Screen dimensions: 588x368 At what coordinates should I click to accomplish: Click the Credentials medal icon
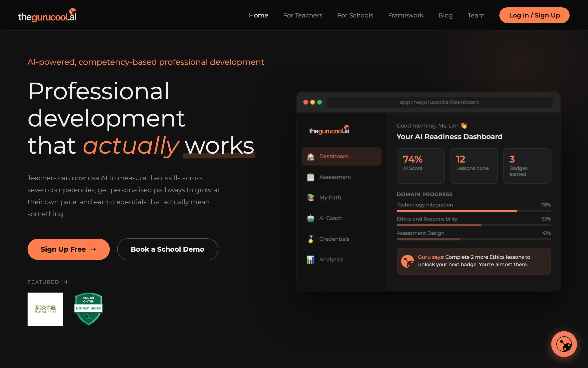(311, 239)
